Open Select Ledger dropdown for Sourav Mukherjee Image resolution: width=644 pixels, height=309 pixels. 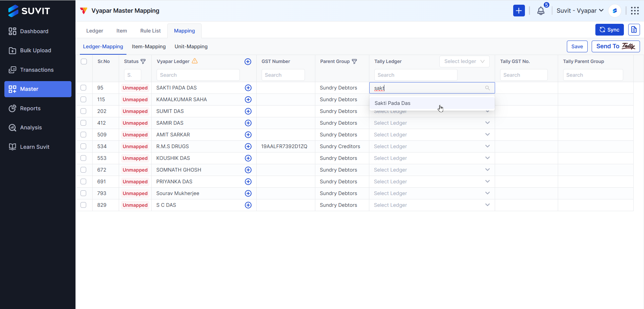click(x=432, y=193)
